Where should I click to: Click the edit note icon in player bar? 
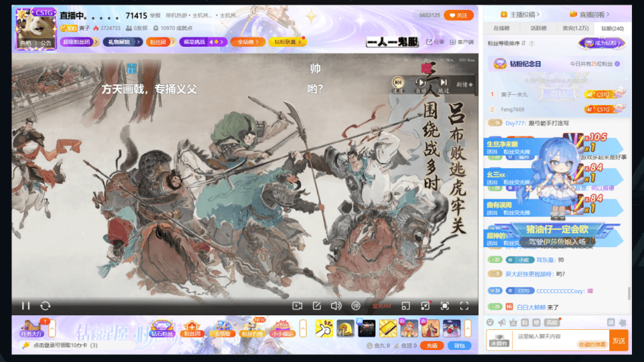coord(317,306)
